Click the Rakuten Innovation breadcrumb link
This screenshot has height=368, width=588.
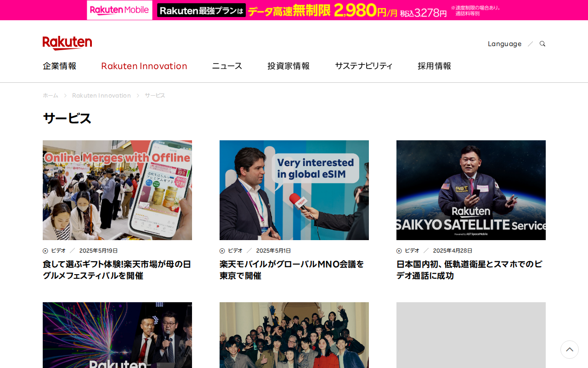tap(101, 95)
